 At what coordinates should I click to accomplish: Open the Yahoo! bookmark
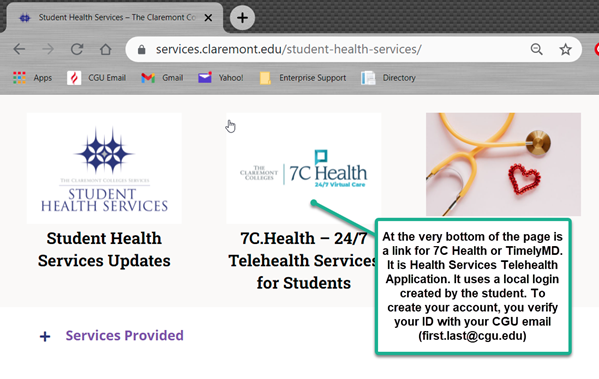point(220,78)
